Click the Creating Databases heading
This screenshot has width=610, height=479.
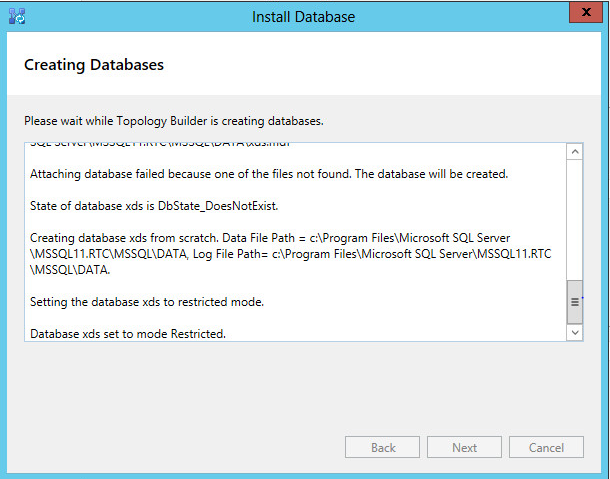pyautogui.click(x=94, y=65)
